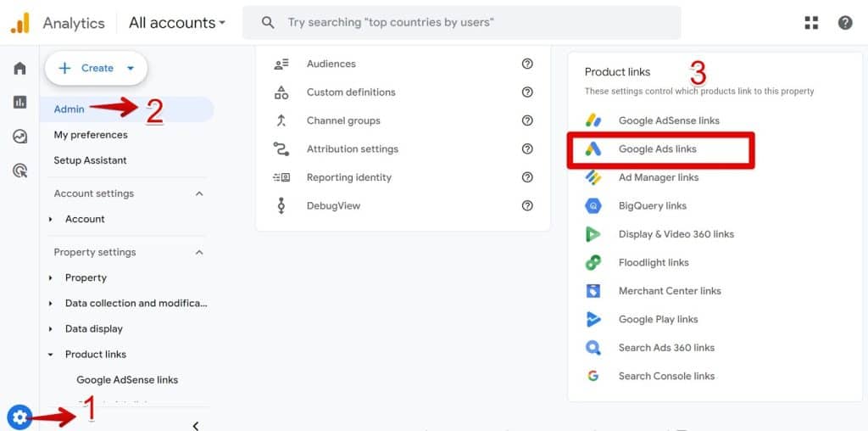
Task: Select Admin in the left menu
Action: (127, 109)
